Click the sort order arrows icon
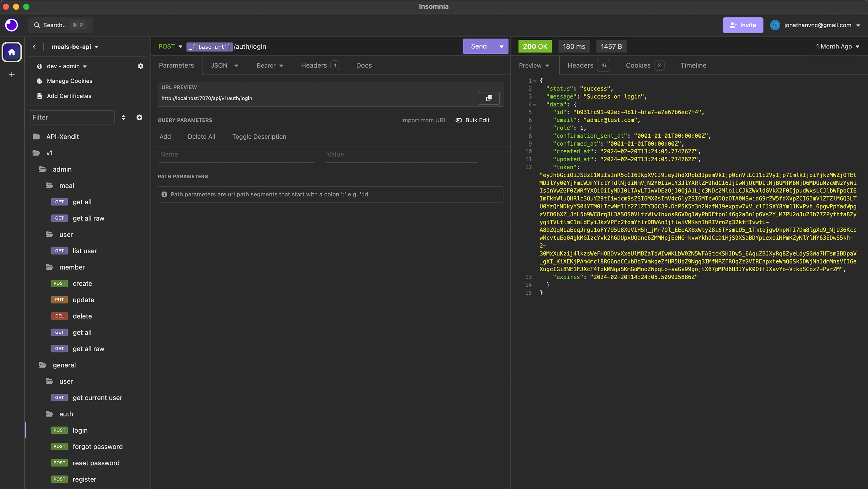868x489 pixels. click(124, 117)
